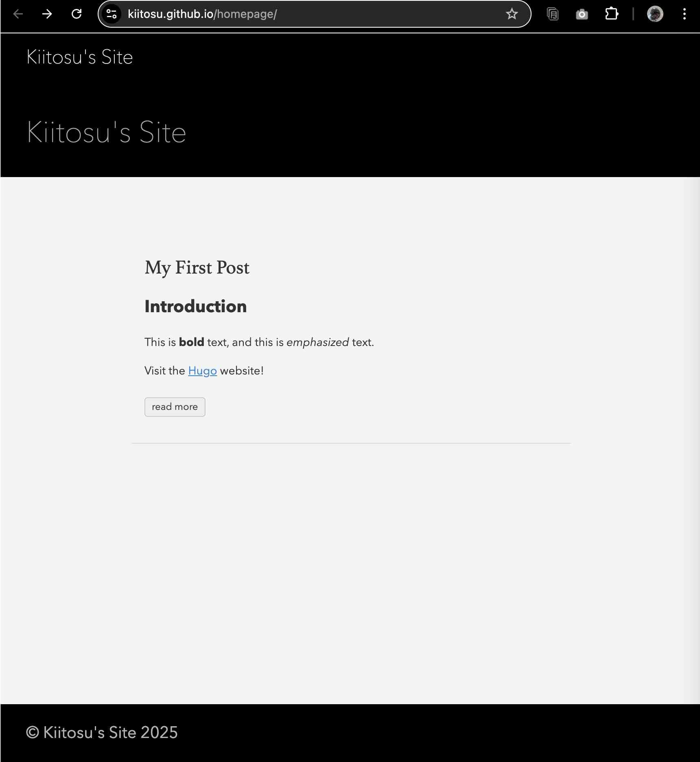Open Chrome's three-dot menu
This screenshot has height=762, width=700.
[684, 14]
